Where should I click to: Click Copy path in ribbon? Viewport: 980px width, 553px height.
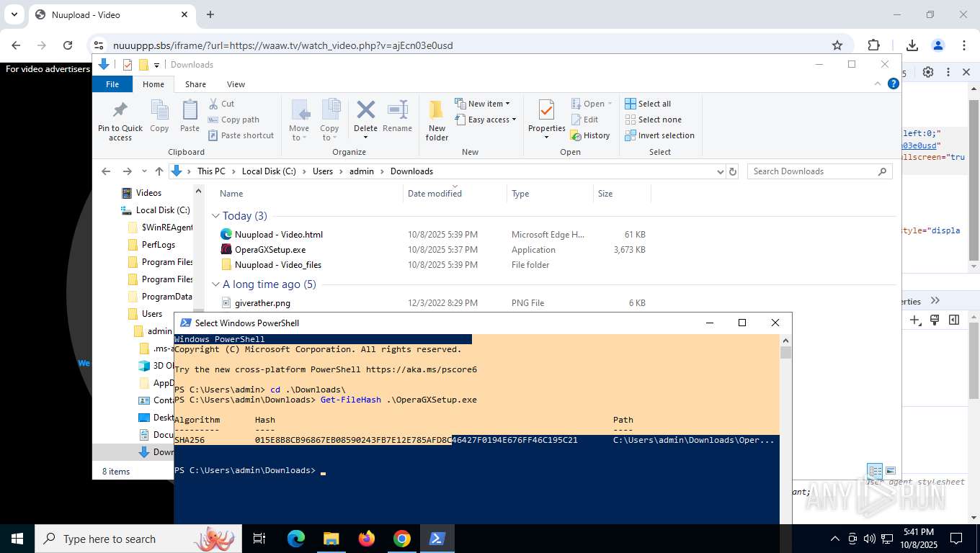[233, 120]
